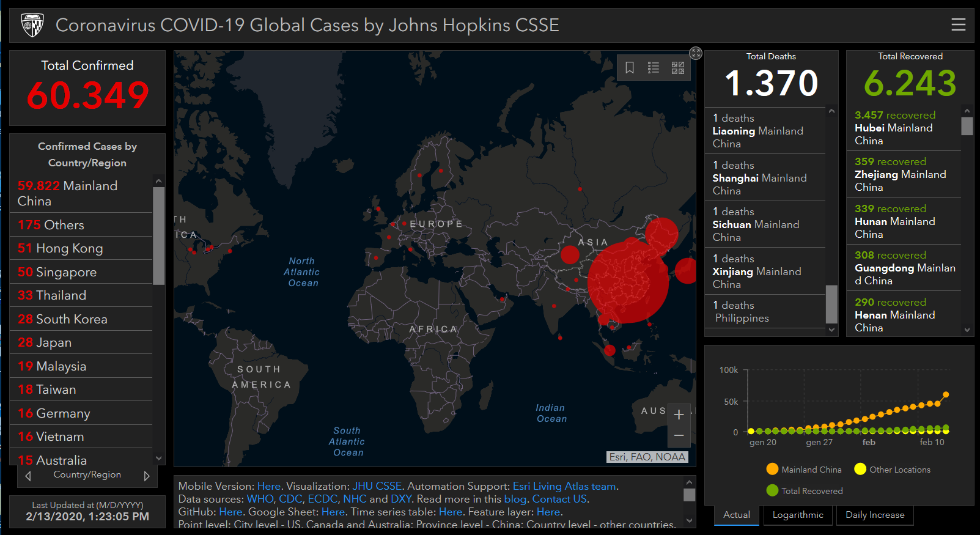Image resolution: width=980 pixels, height=535 pixels.
Task: Click the Hubei recovered entry
Action: [x=904, y=128]
